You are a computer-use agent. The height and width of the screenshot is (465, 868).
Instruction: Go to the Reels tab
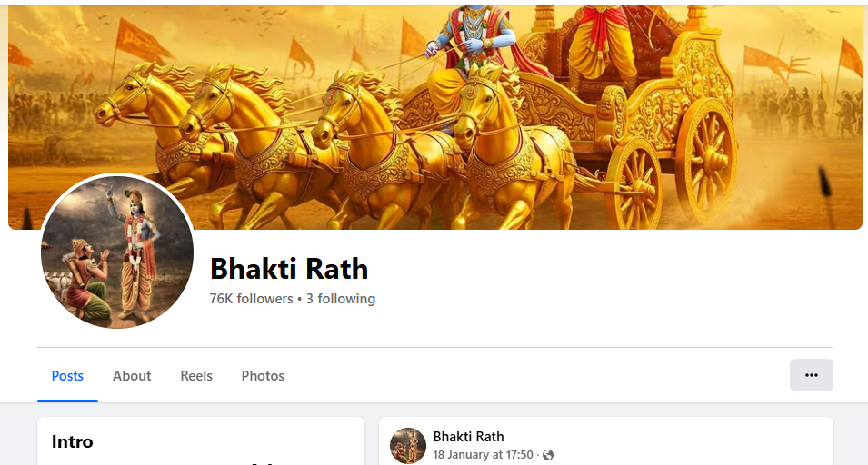click(196, 376)
